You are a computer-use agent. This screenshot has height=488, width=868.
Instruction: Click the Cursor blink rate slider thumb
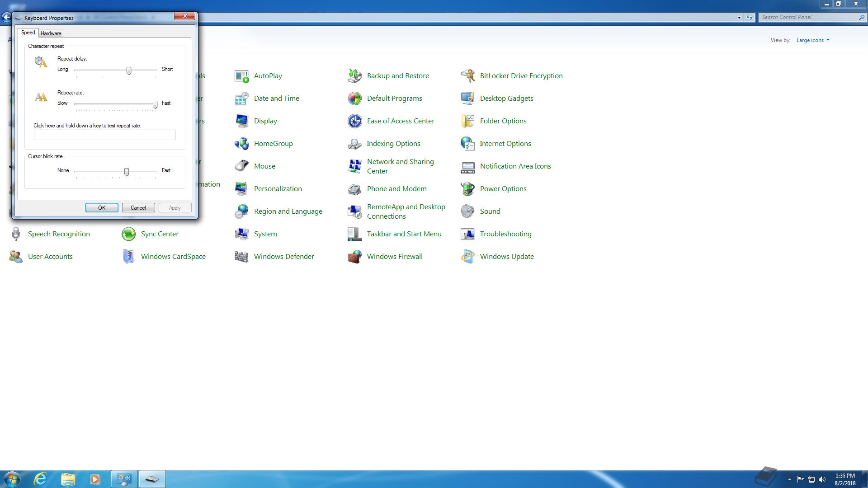tap(127, 172)
